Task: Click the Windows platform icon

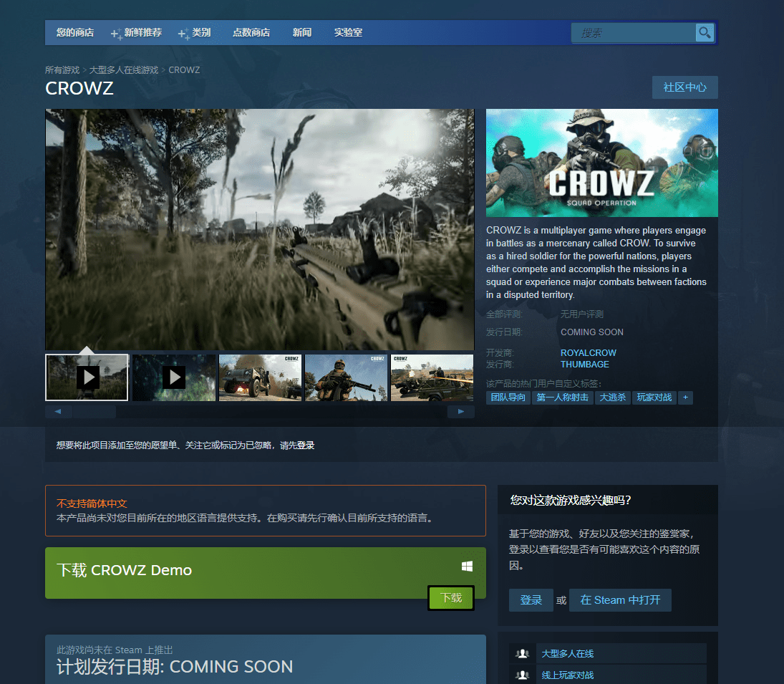Action: [x=467, y=567]
